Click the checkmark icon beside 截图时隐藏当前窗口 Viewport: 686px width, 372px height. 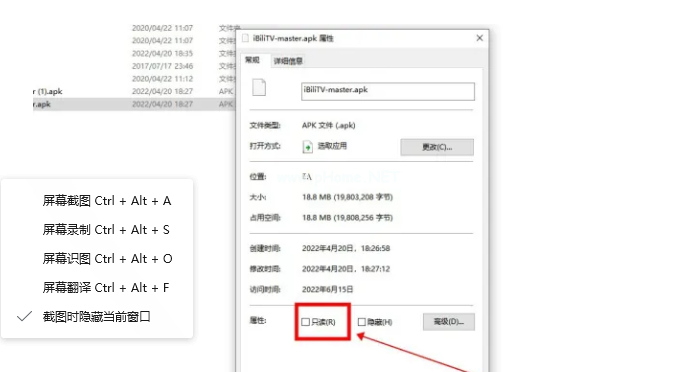tap(24, 316)
